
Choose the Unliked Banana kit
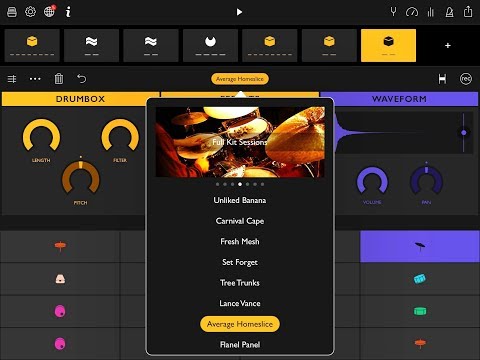(x=240, y=200)
